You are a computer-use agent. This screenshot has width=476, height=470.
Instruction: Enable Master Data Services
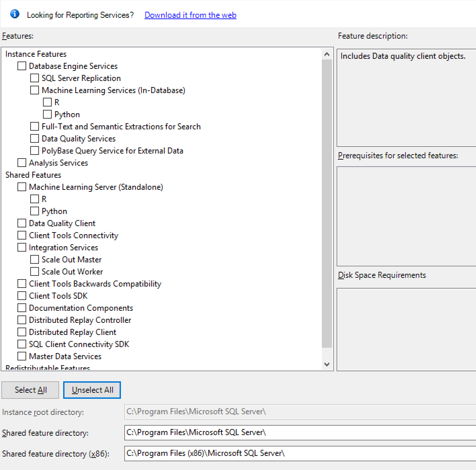tap(22, 356)
